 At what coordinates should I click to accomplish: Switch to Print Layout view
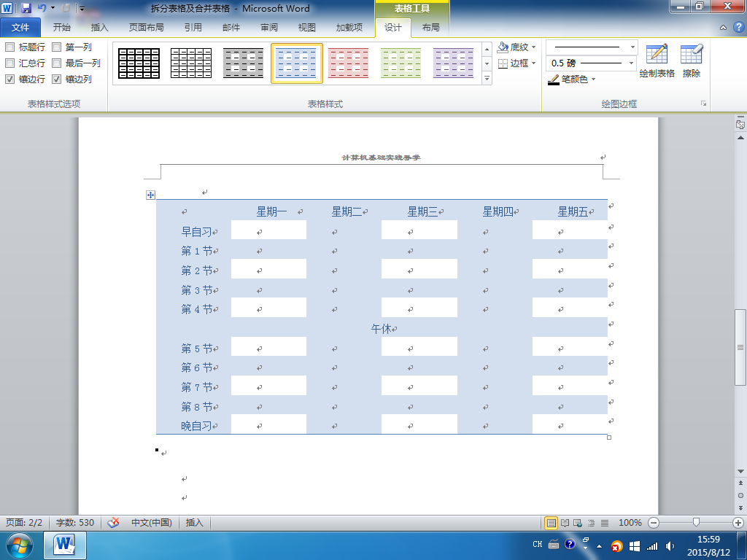click(551, 522)
